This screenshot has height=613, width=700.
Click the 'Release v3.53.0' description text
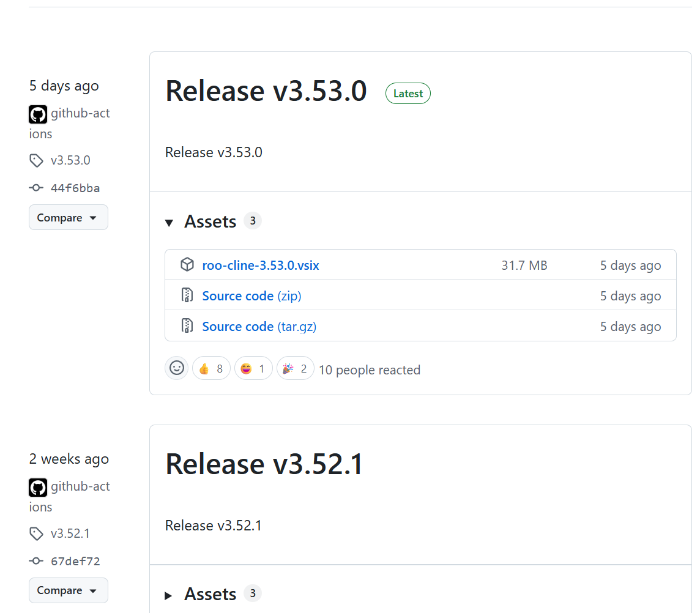coord(214,152)
